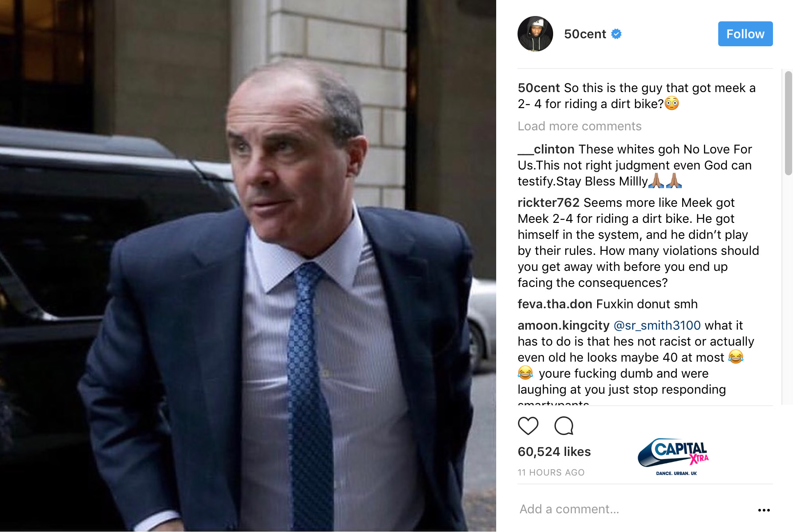The height and width of the screenshot is (532, 793).
Task: Click the comments scrollbar thumb
Action: pos(789,123)
